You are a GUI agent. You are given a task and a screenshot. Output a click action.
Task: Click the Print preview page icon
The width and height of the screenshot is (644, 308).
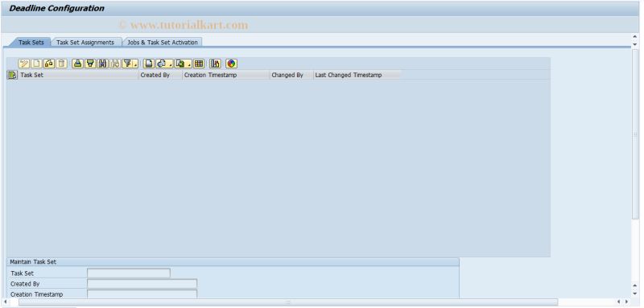[149, 64]
